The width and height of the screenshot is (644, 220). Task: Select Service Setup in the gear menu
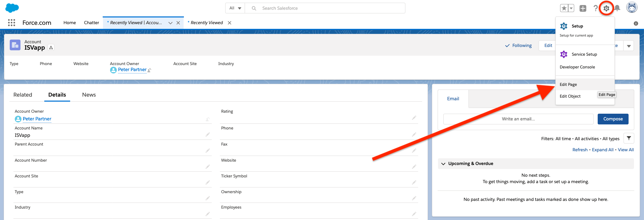tap(585, 54)
